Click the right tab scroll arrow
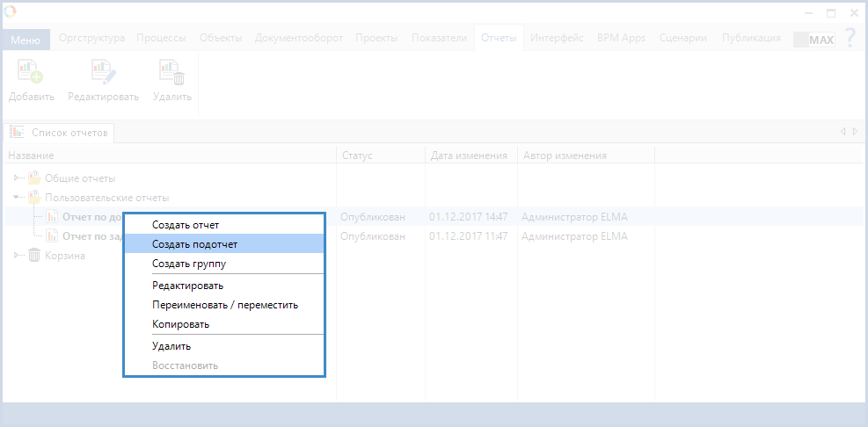 click(x=856, y=132)
